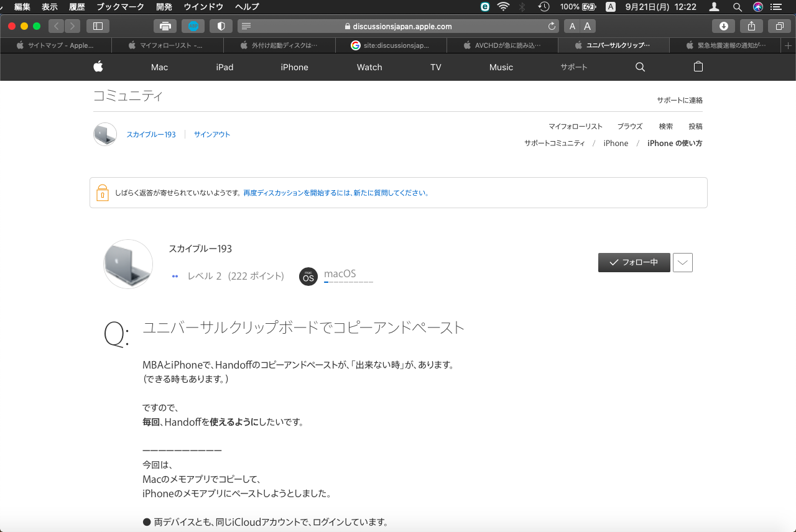Expand the dropdown beside フォロー中

coord(683,262)
